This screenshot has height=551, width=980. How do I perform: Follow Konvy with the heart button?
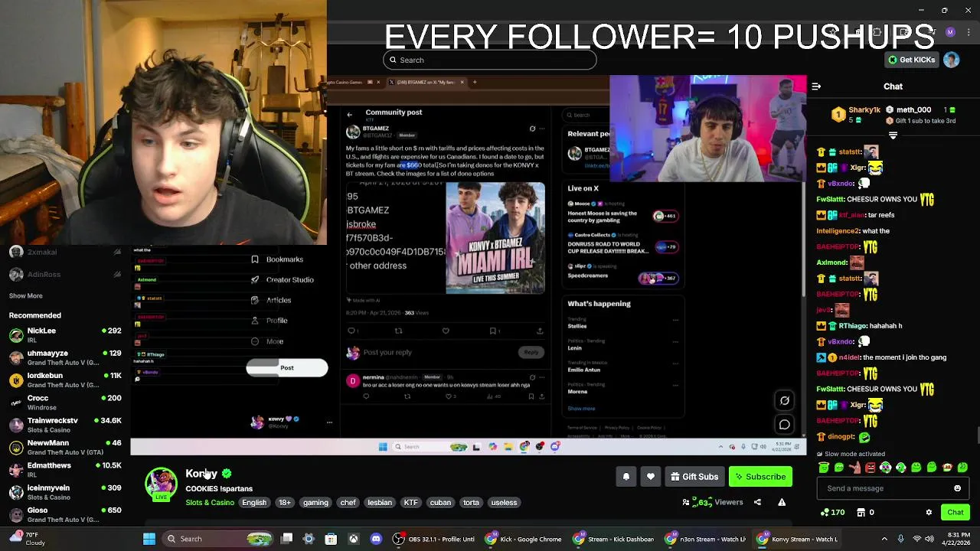tap(651, 477)
